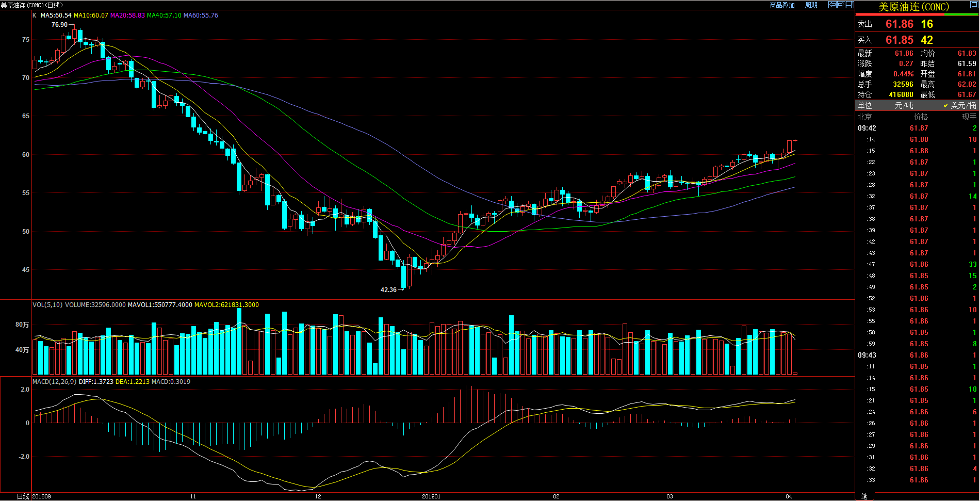Image resolution: width=980 pixels, height=501 pixels.
Task: Click the 80万 volume axis label
Action: tap(22, 325)
